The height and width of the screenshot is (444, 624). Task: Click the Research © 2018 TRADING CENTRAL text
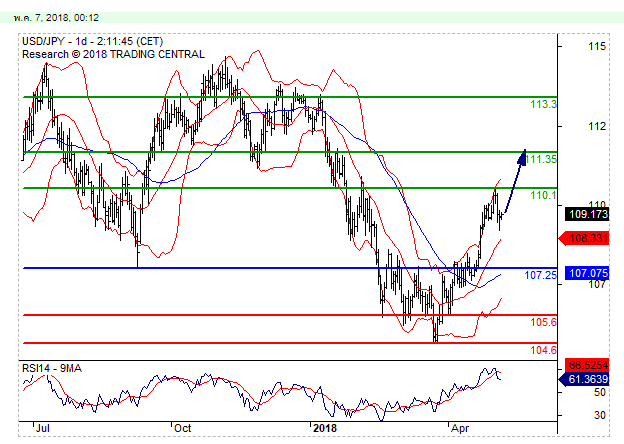click(x=113, y=55)
